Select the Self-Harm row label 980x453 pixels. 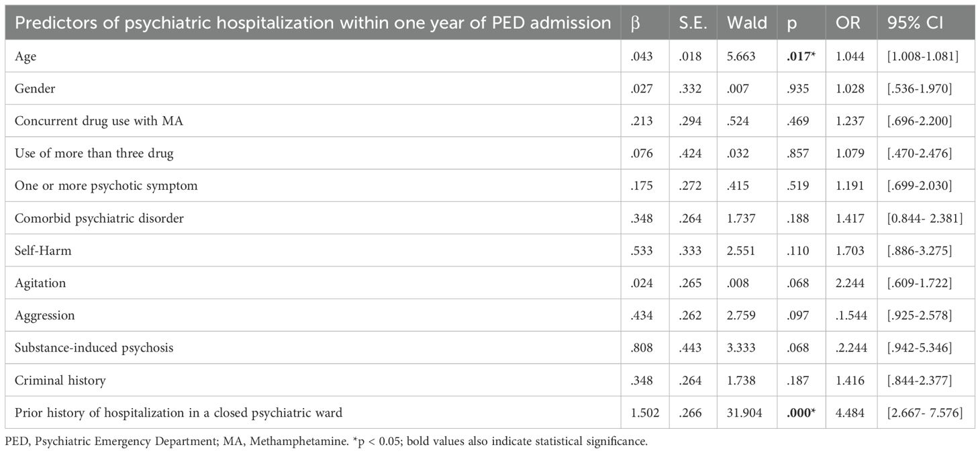pos(38,251)
